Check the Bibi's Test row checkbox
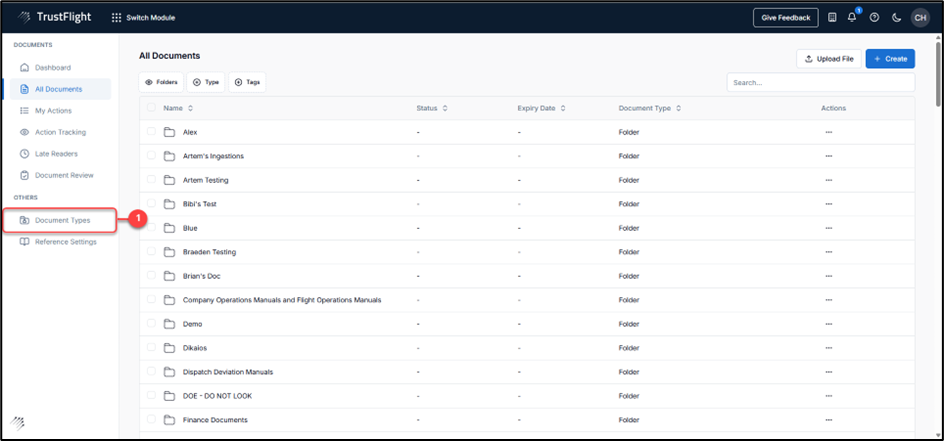944x441 pixels. pyautogui.click(x=151, y=204)
